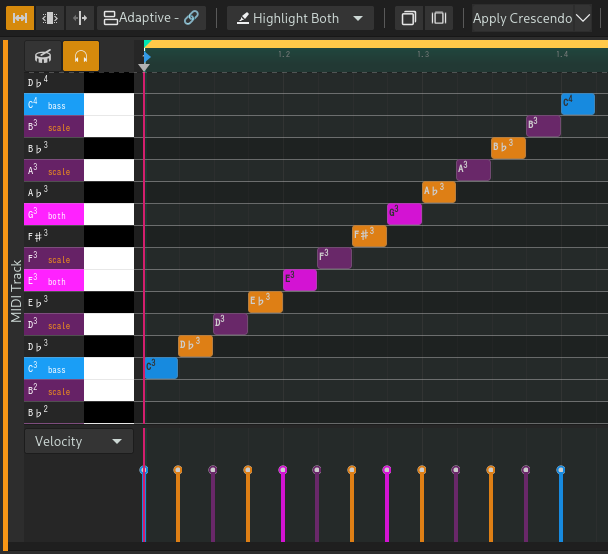The image size is (608, 554).
Task: Toggle the headphones listen notes button
Action: [81, 56]
